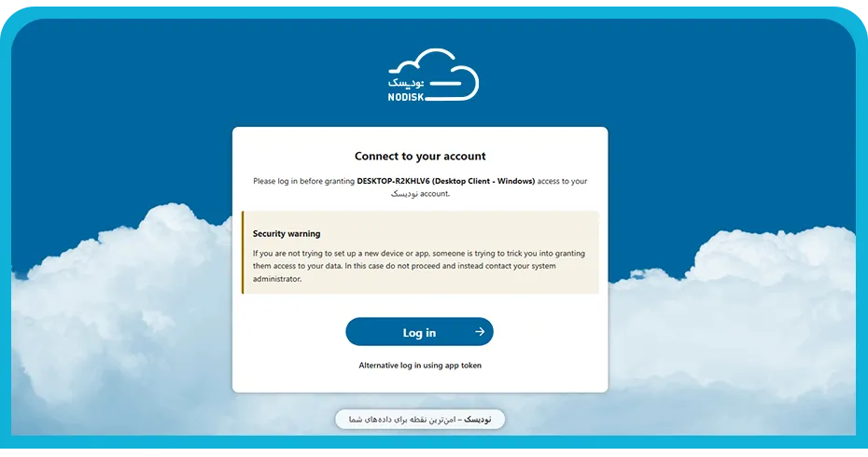Viewport: 868px width, 457px height.
Task: Click the dash line inside cloud logo
Action: click(445, 84)
